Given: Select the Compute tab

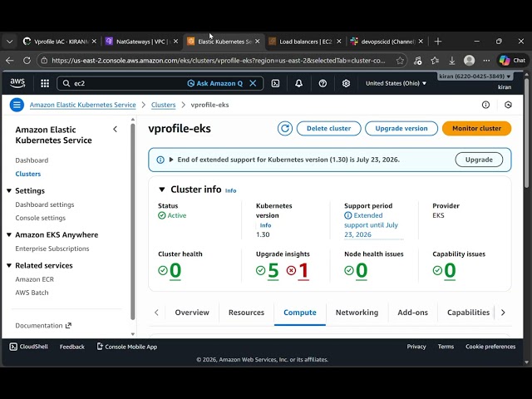Looking at the screenshot, I should point(300,313).
